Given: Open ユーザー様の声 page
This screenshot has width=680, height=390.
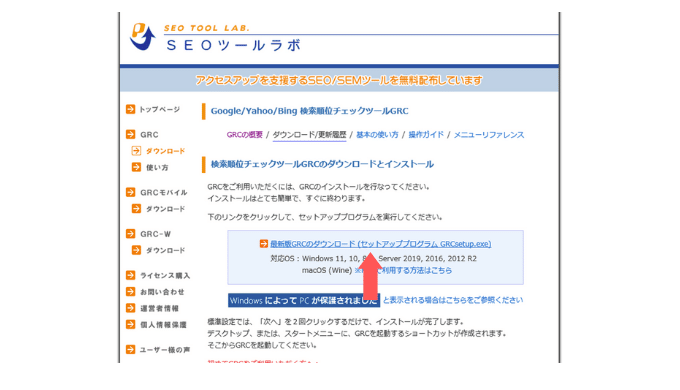Looking at the screenshot, I should [165, 350].
